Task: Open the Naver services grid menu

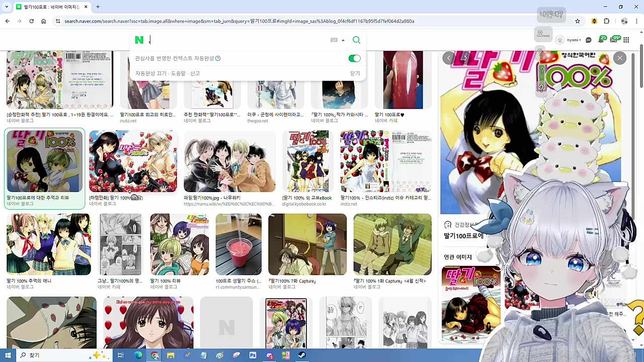Action: click(626, 40)
